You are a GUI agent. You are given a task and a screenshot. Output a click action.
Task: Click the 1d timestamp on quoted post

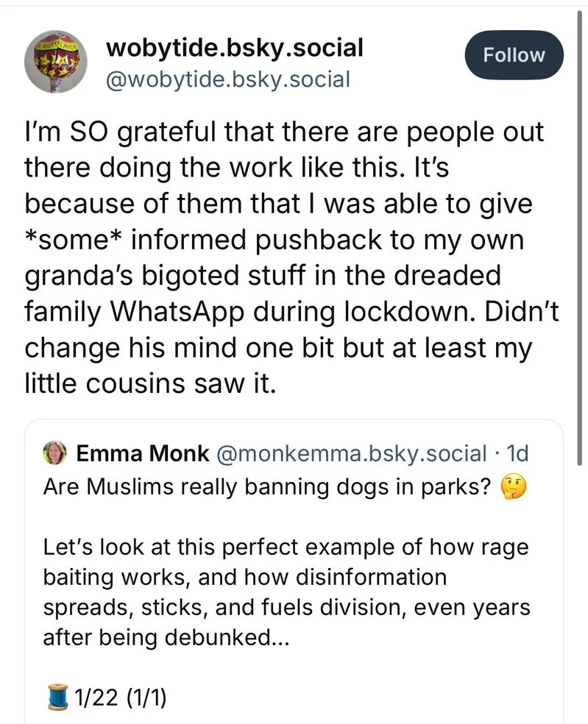click(x=518, y=454)
